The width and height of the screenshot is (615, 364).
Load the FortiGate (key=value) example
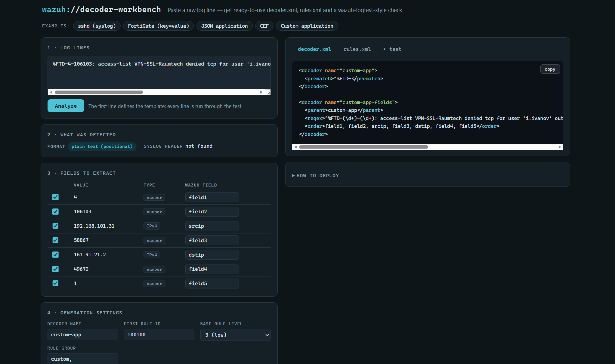pos(159,26)
